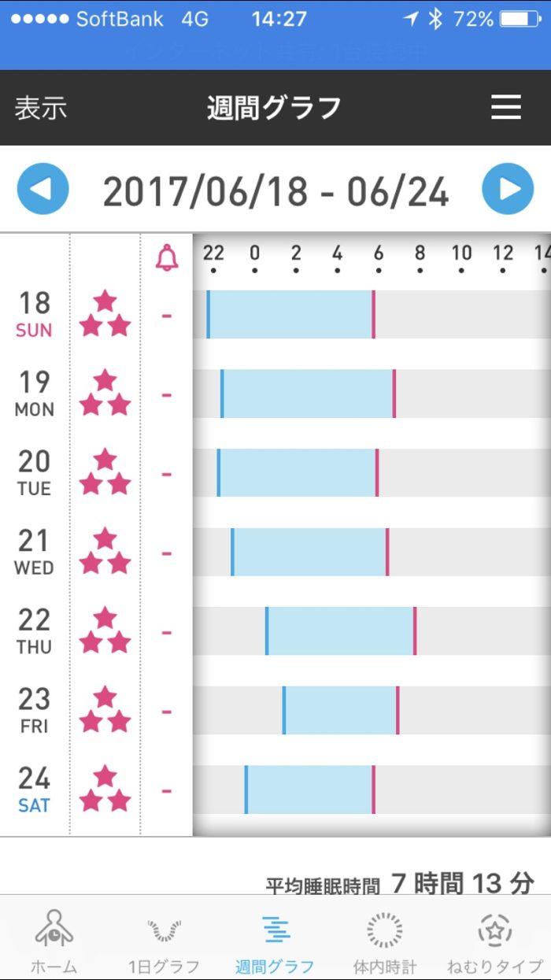The height and width of the screenshot is (980, 551).
Task: Select the Saturday 24 date label
Action: [34, 790]
